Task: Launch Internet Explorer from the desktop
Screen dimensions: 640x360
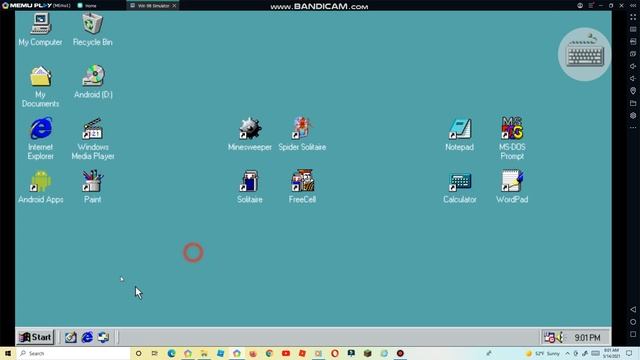Action: [x=41, y=138]
